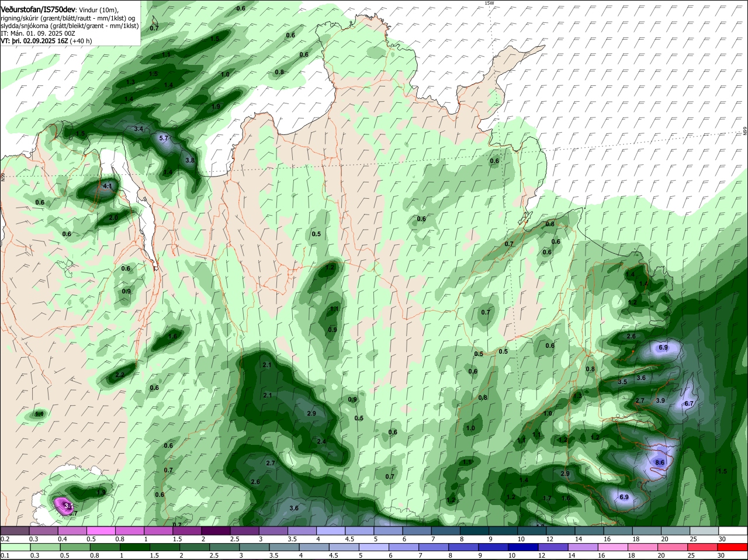Click the 3.8 precipitation value
The image size is (748, 560).
coord(190,160)
